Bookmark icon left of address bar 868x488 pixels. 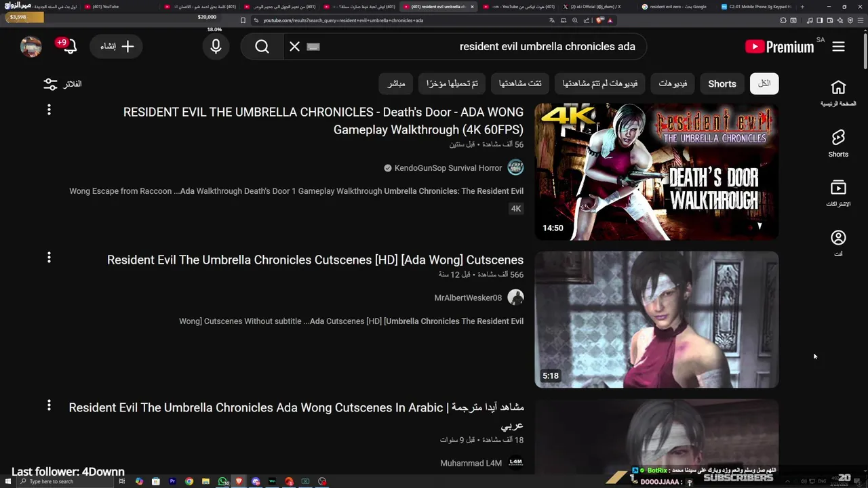(243, 20)
